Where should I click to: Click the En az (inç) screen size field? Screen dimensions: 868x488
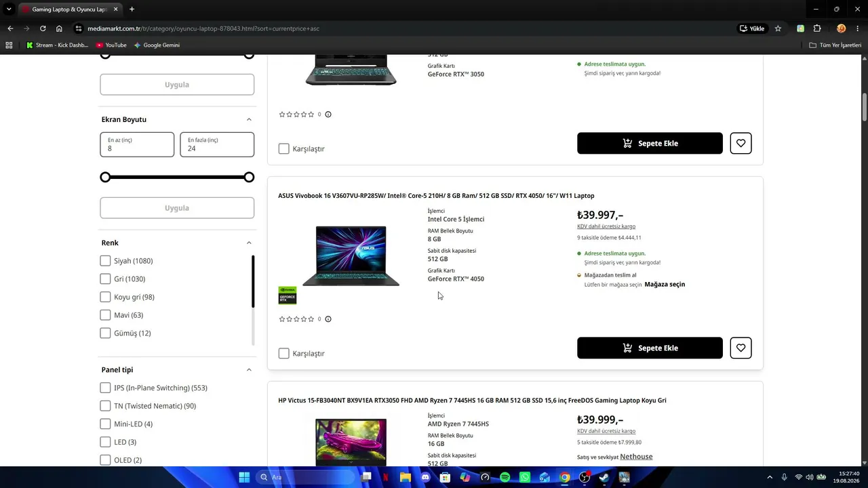click(137, 144)
